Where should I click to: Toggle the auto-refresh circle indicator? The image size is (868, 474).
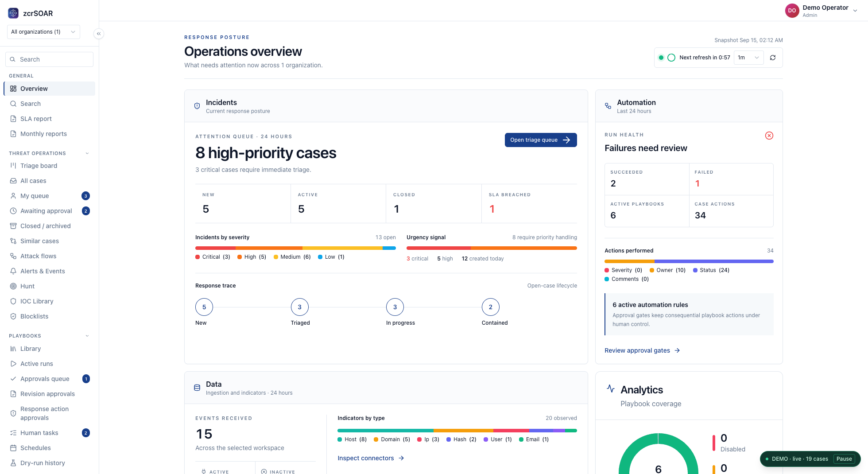tap(671, 58)
